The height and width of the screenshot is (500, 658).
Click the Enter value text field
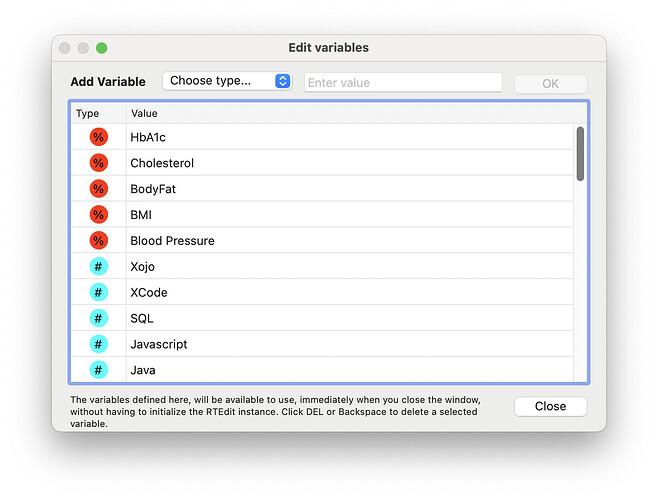(403, 83)
